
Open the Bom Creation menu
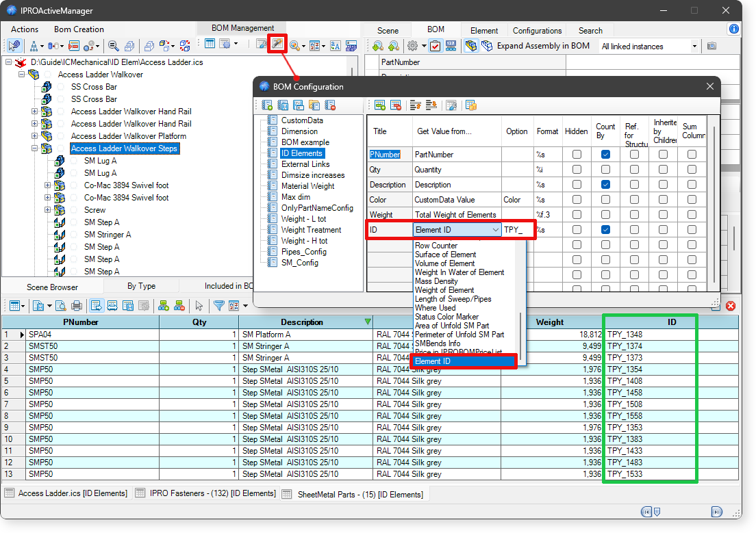79,29
